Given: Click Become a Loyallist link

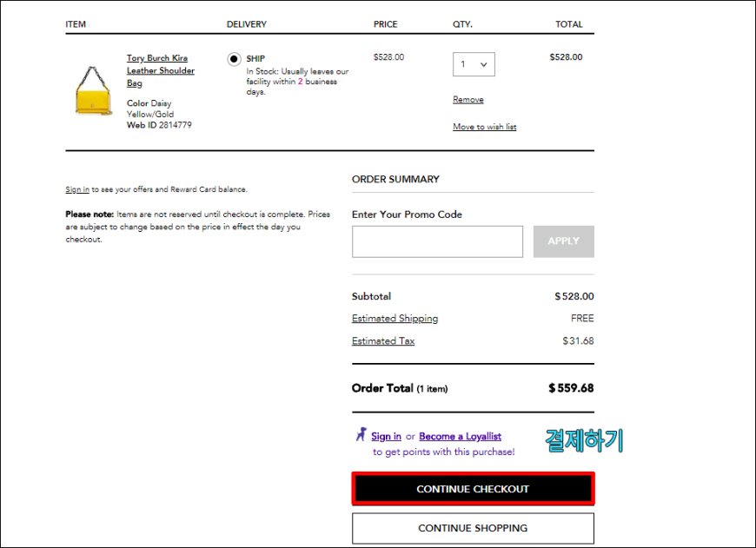Looking at the screenshot, I should [460, 436].
